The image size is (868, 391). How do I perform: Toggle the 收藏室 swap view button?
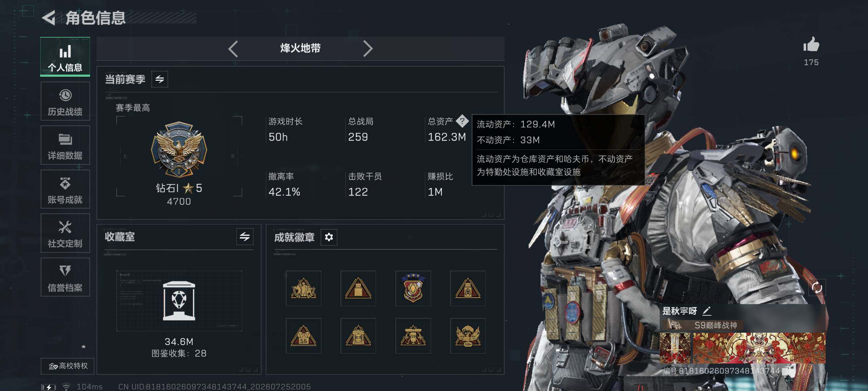pos(244,237)
